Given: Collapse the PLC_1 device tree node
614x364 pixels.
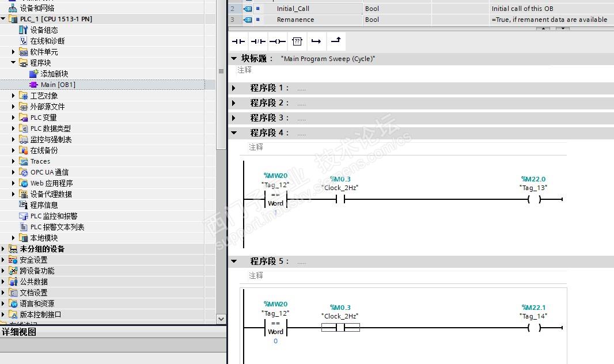Looking at the screenshot, I should (x=3, y=19).
